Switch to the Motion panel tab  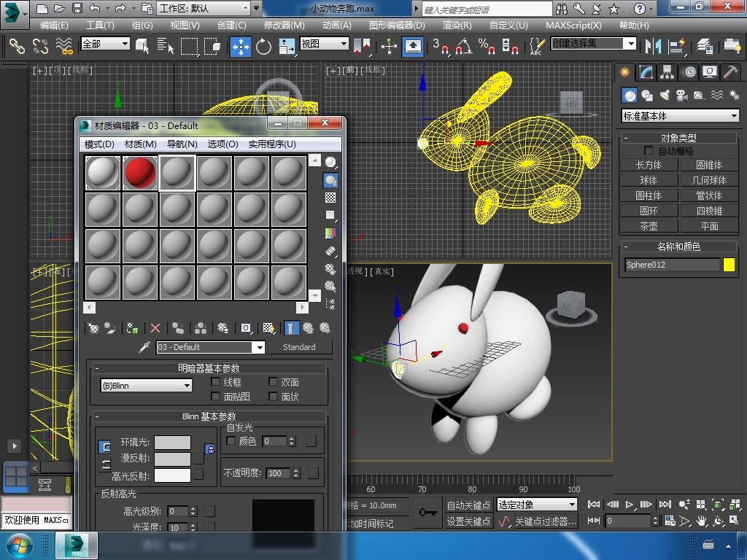(x=689, y=72)
